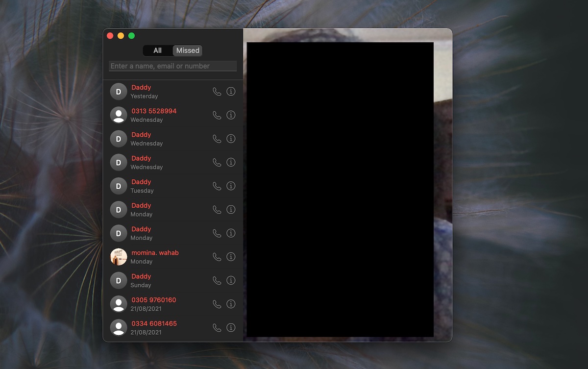Select the missed call from 0313 5528994
588x369 pixels.
tap(173, 115)
